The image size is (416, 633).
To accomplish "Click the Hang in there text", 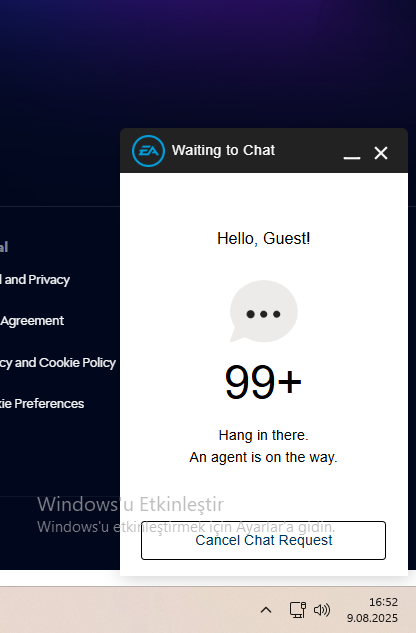I will click(x=263, y=435).
